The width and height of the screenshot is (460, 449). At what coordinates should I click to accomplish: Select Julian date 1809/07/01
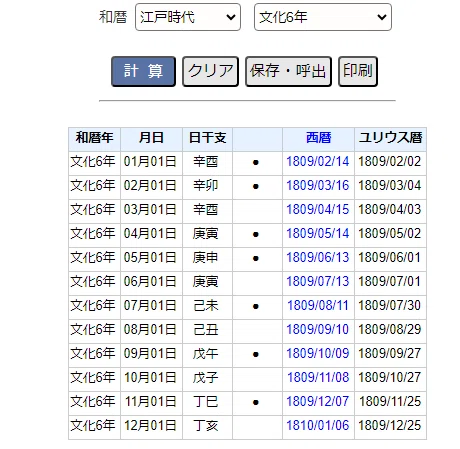390,282
